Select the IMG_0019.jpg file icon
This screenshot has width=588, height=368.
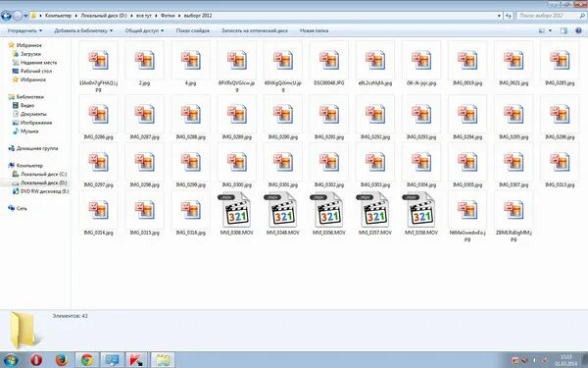click(x=467, y=60)
